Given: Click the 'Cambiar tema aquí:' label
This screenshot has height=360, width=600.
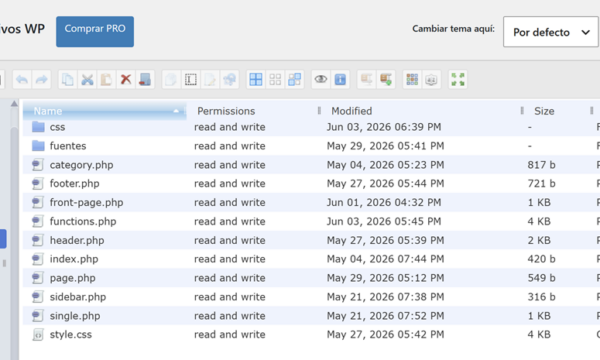Looking at the screenshot, I should (x=453, y=29).
